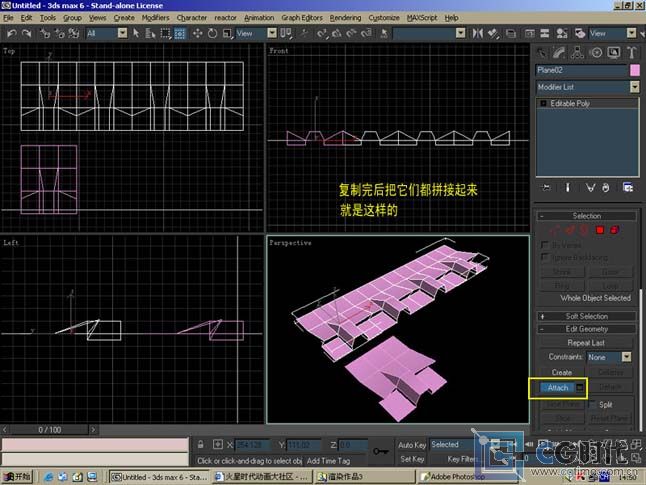Click the Pin Stack icon

click(546, 188)
